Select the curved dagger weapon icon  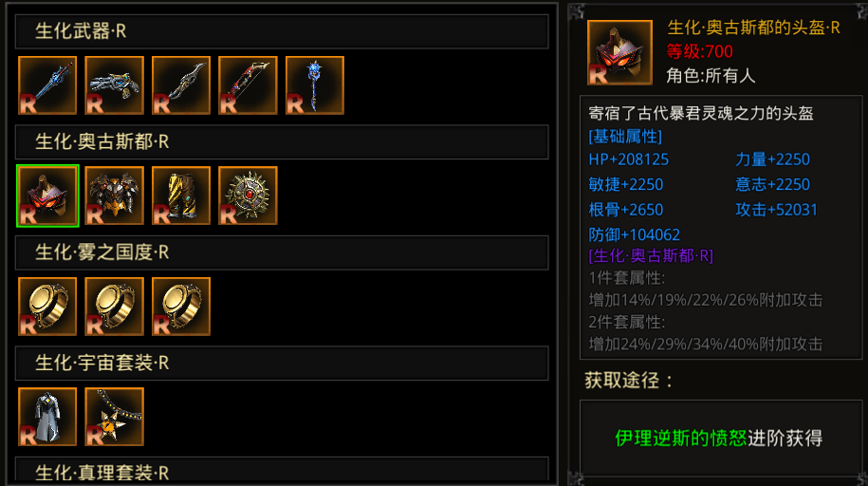tap(181, 85)
